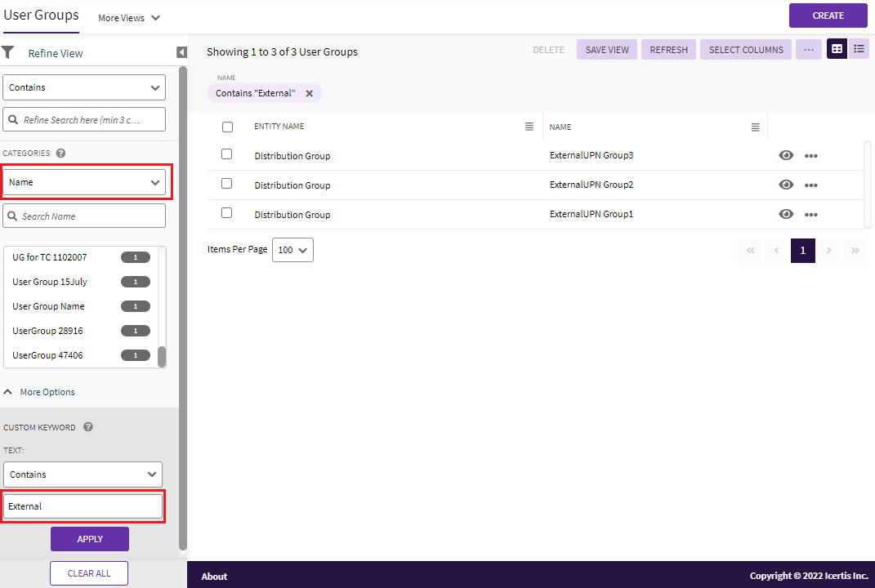Switch to list view icon
This screenshot has height=588, width=875.
click(x=859, y=49)
